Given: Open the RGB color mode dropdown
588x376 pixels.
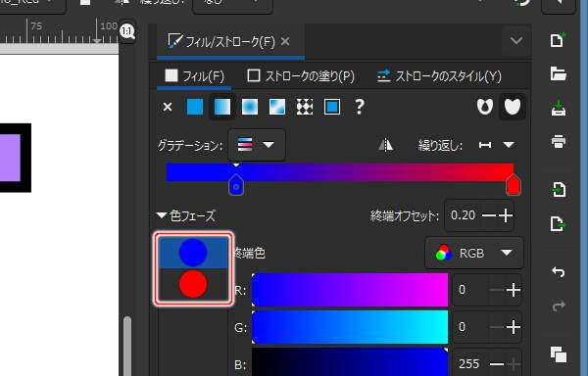Looking at the screenshot, I should click(x=474, y=254).
